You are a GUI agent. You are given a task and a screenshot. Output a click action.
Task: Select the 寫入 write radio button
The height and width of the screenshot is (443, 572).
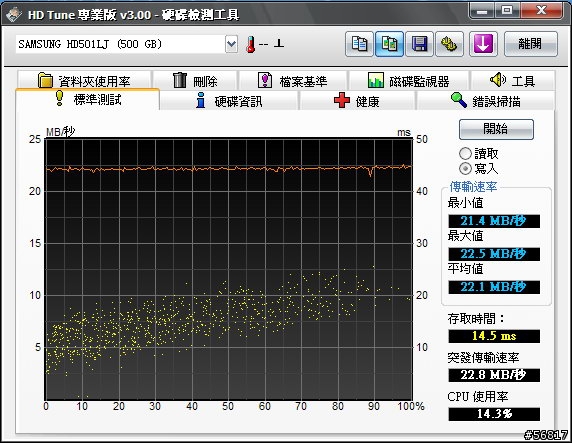(465, 169)
